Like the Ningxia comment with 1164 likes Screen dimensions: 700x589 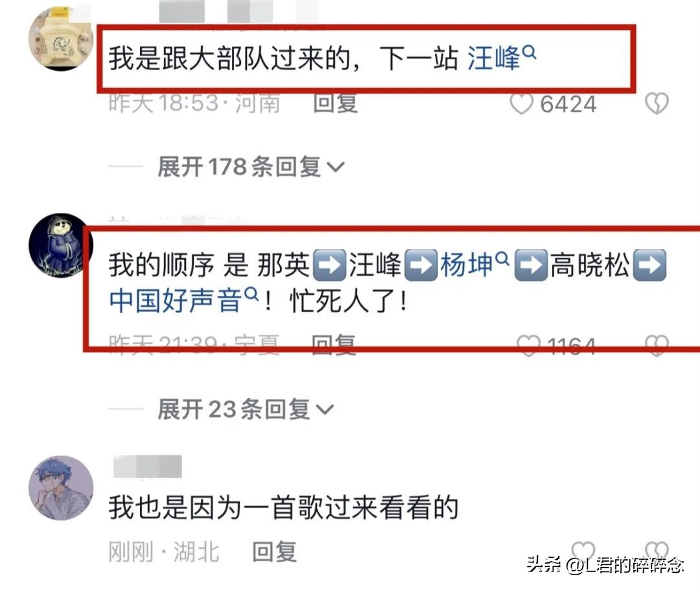(528, 346)
